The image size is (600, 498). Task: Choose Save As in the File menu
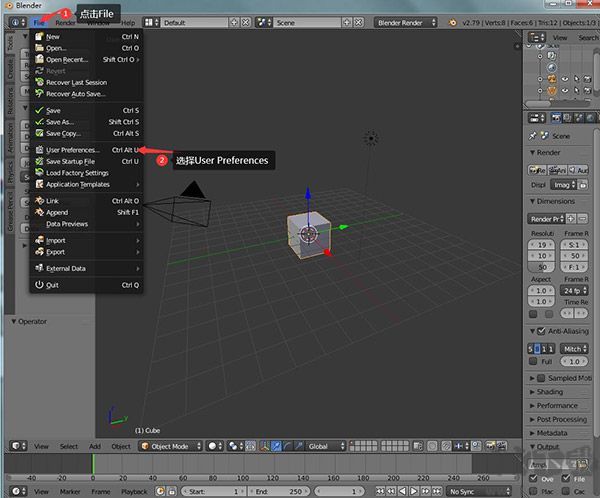pos(60,122)
